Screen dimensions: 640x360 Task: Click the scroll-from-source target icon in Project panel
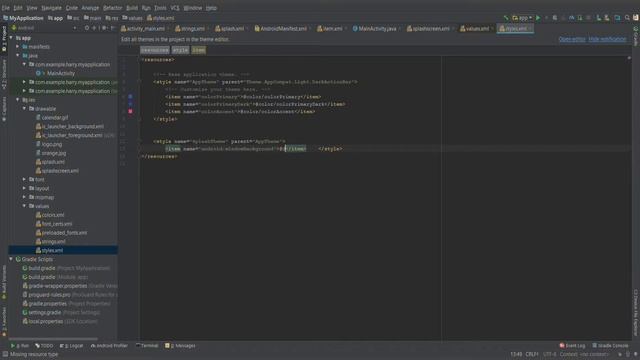(87, 28)
